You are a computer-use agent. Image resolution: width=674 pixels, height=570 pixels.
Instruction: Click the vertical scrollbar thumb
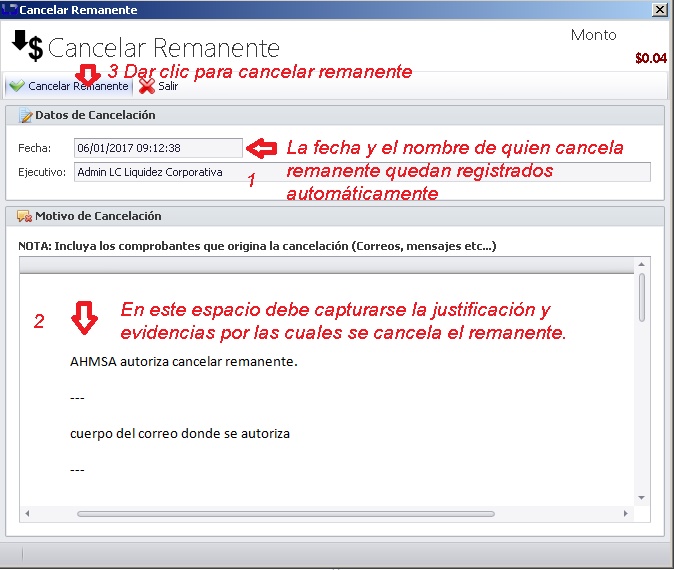642,297
